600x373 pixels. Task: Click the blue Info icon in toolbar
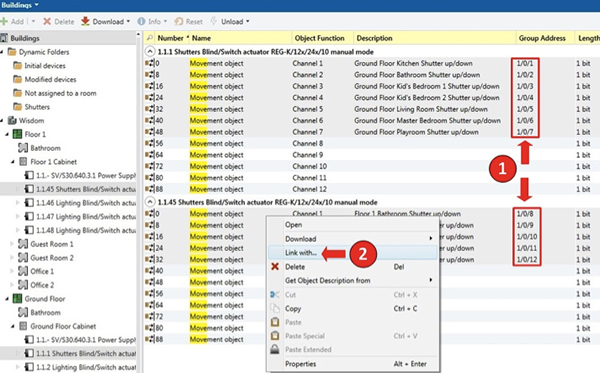coord(141,21)
